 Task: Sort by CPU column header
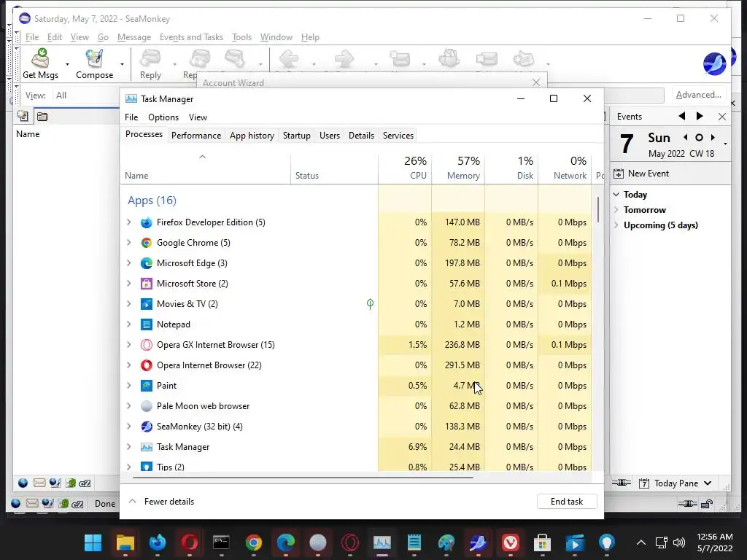405,168
